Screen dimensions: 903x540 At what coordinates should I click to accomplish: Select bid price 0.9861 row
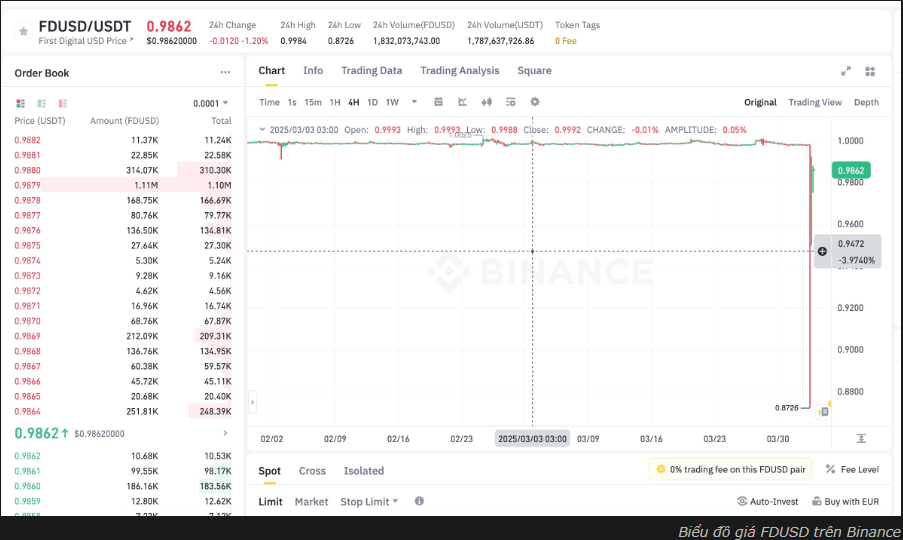coord(123,471)
